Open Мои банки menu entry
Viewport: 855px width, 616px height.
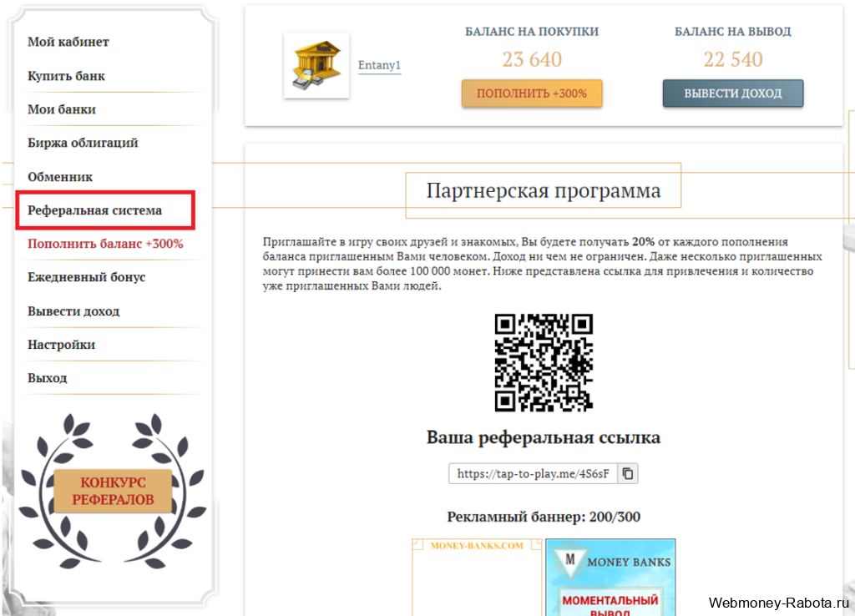click(62, 109)
